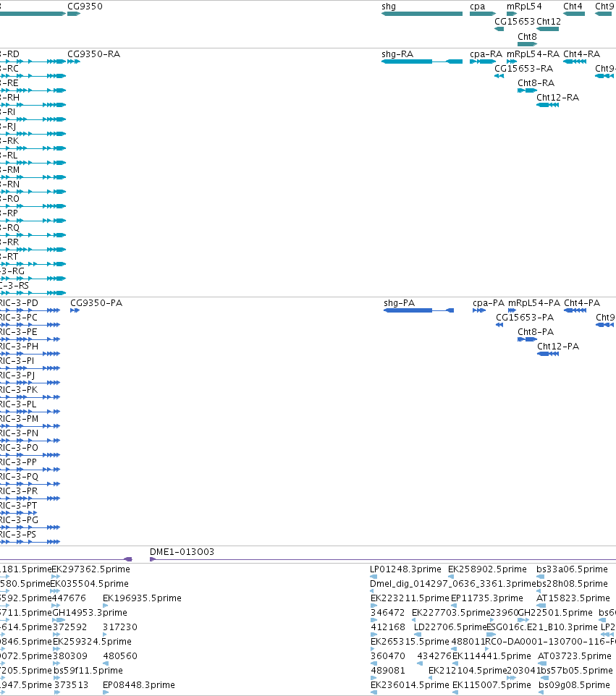This screenshot has width=616, height=696.
Task: Click the CG15653-PA protein label
Action: click(525, 318)
